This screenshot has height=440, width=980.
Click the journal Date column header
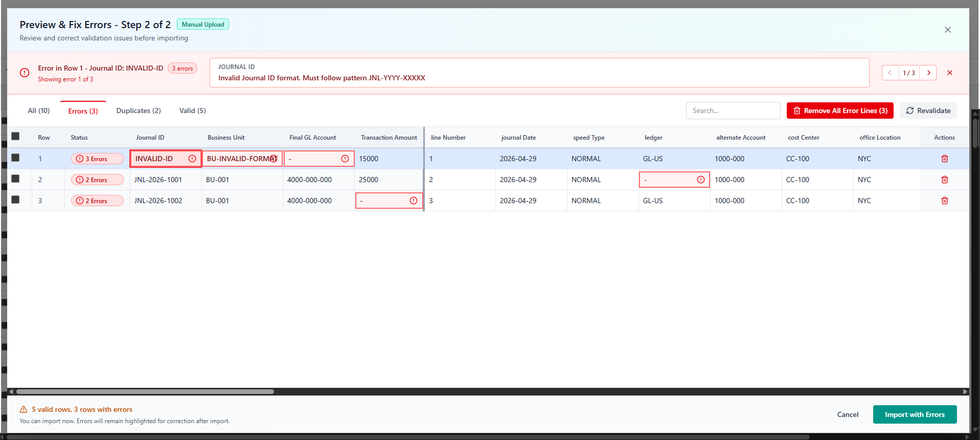518,138
